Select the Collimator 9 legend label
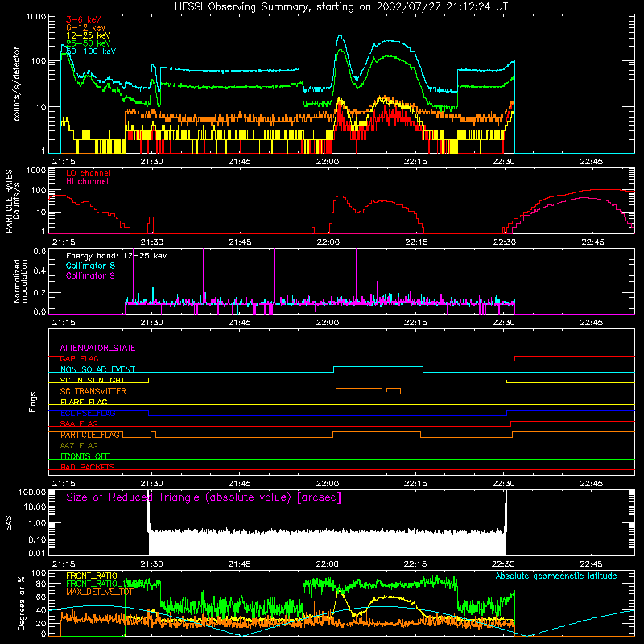This screenshot has width=644, height=644. (x=90, y=275)
